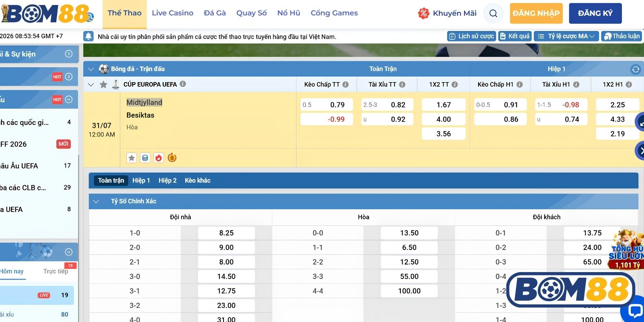Switch to the Hiệp 1 tab
The height and width of the screenshot is (322, 644).
tap(141, 180)
